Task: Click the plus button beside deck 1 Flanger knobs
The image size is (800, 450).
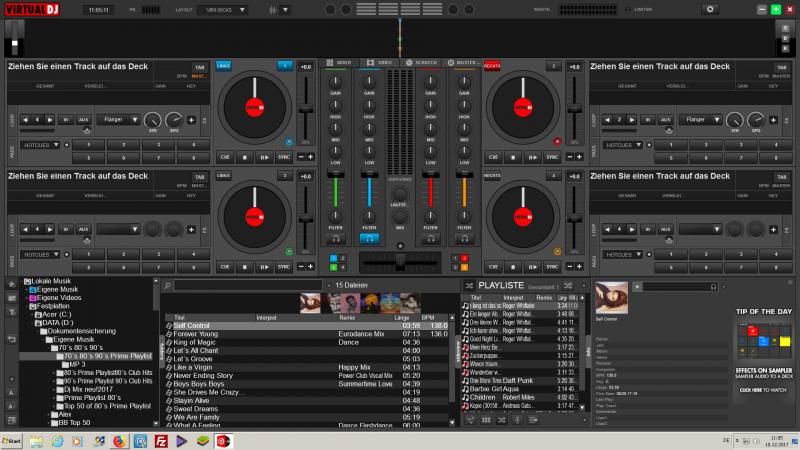Action: point(191,120)
